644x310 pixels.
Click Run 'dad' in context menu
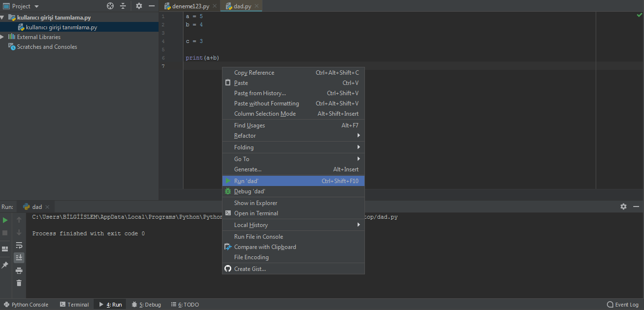[293, 181]
